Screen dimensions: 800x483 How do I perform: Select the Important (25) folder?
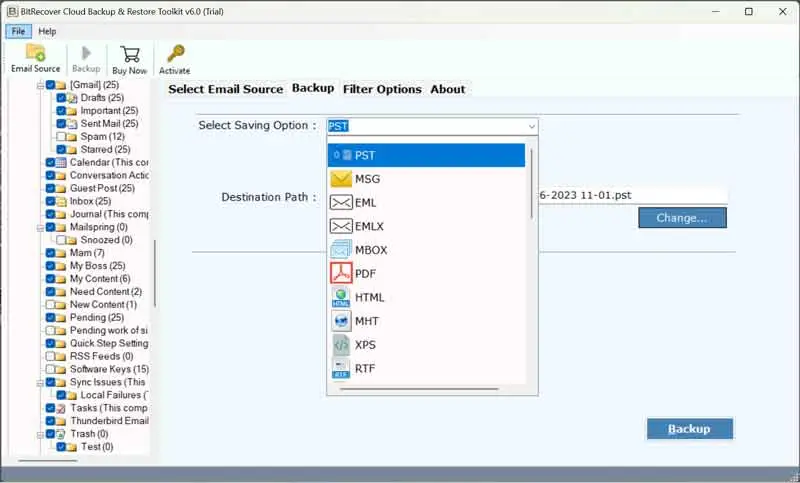[109, 111]
